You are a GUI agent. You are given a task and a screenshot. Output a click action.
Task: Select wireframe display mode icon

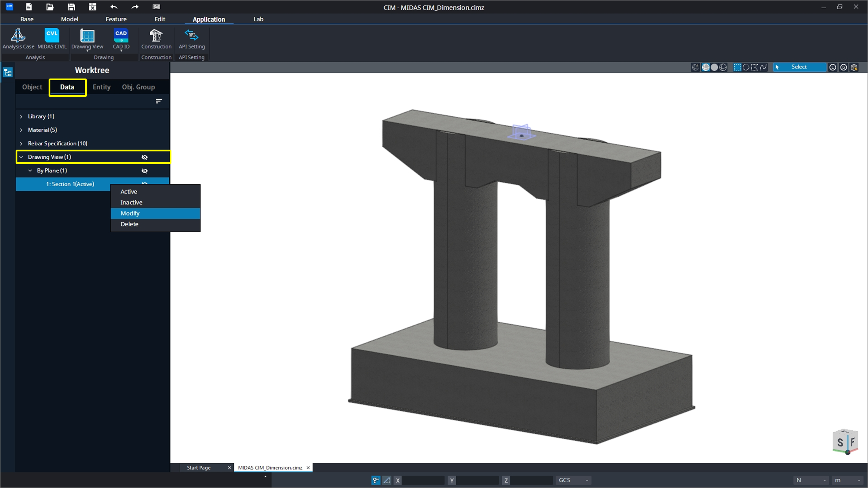tap(723, 67)
